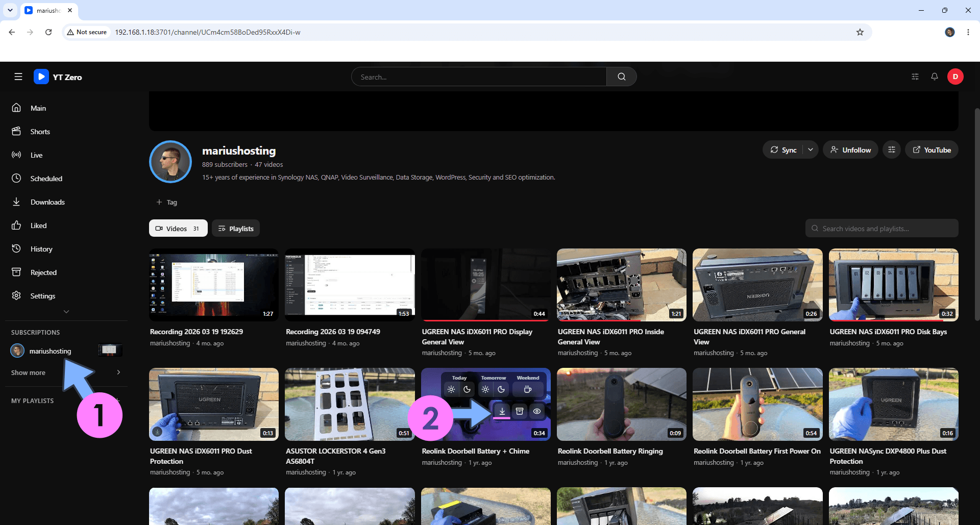Click download icon on Reolink Doorbell video

coord(502,411)
